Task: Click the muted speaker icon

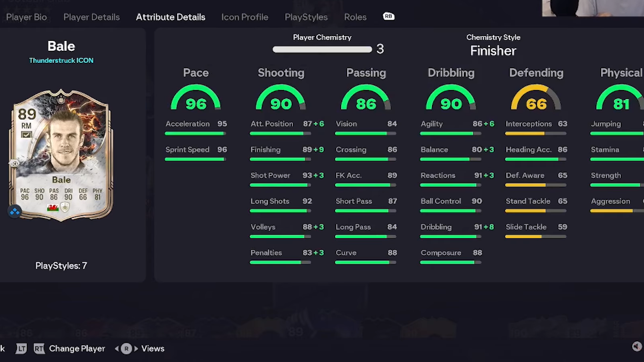Action: click(x=636, y=346)
